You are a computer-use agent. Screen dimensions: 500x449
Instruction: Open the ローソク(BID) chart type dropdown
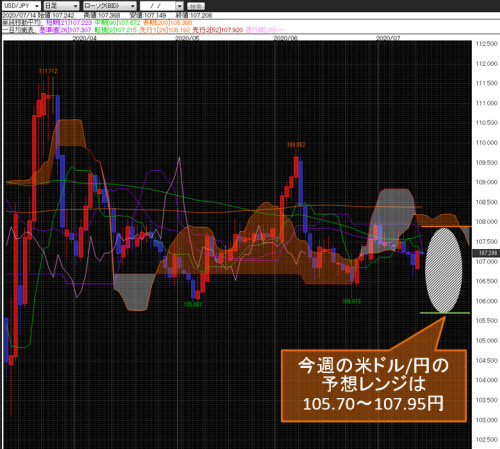[109, 6]
